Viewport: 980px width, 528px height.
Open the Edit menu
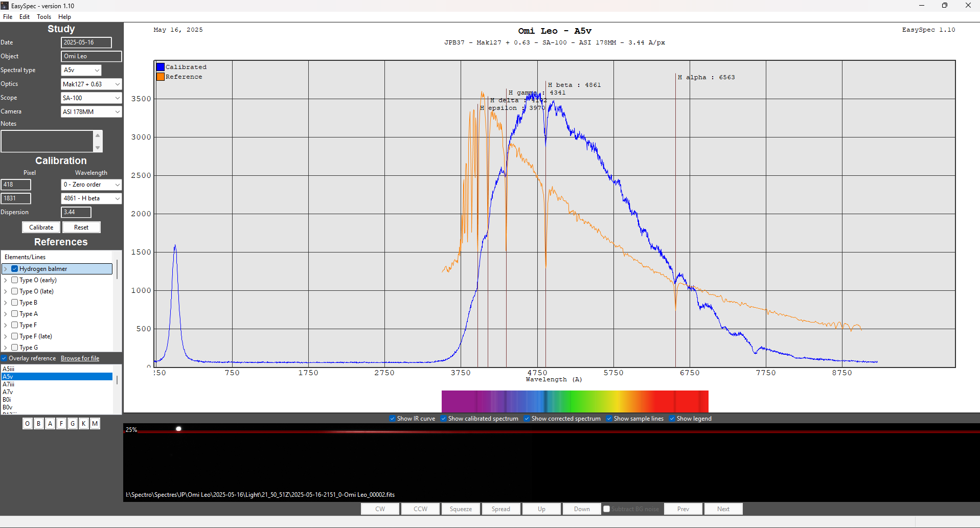[25, 17]
